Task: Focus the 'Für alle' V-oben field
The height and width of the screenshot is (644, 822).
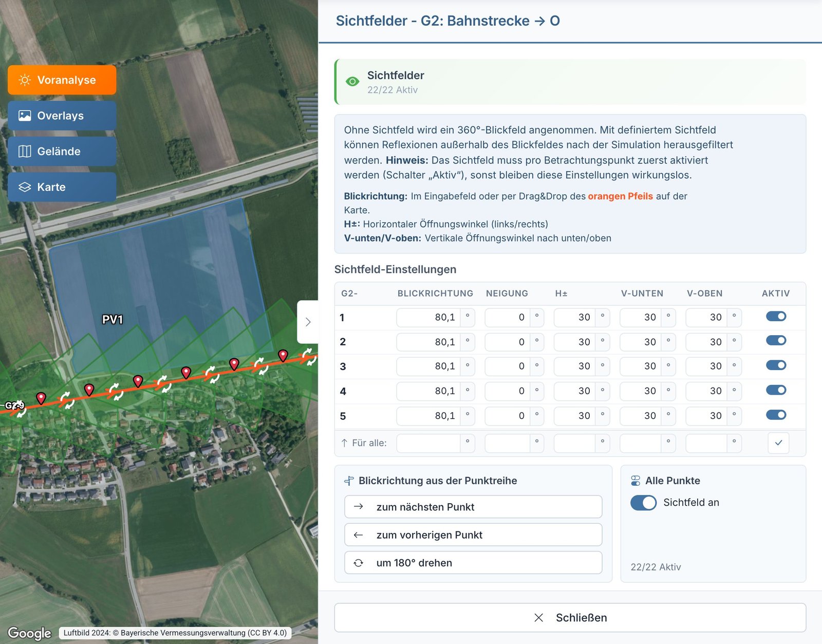Action: tap(706, 443)
